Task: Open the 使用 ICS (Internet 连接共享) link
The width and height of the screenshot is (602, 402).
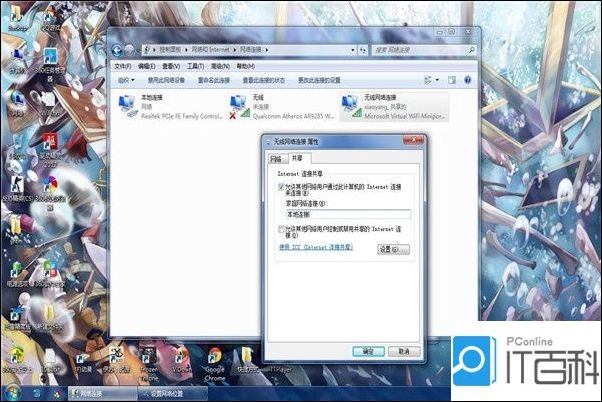Action: point(316,247)
